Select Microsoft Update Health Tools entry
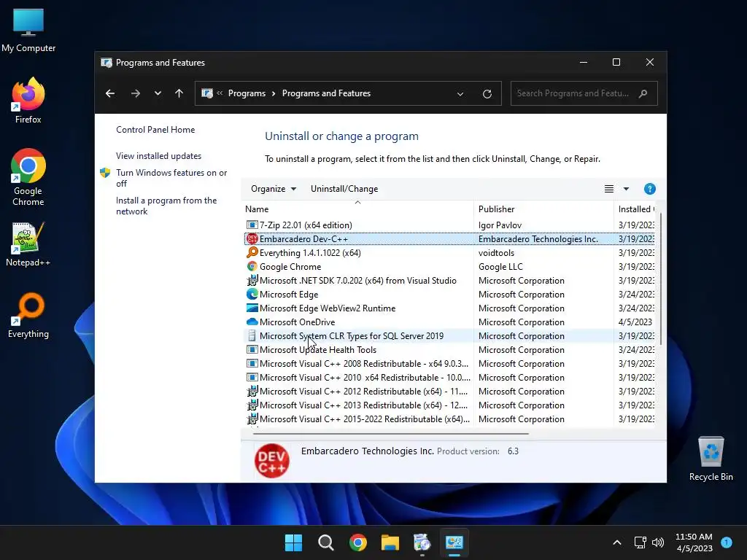Screen dimensions: 747x560 coord(449,349)
